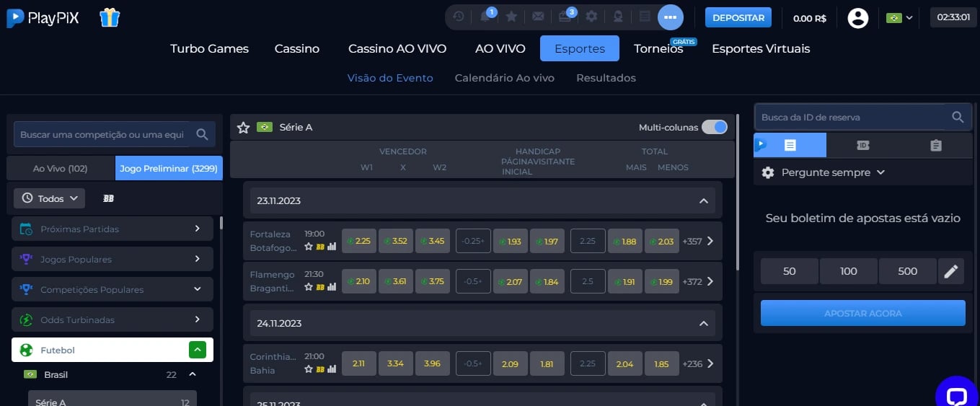
Task: Open more markets +372 for Flamengo
Action: (697, 281)
